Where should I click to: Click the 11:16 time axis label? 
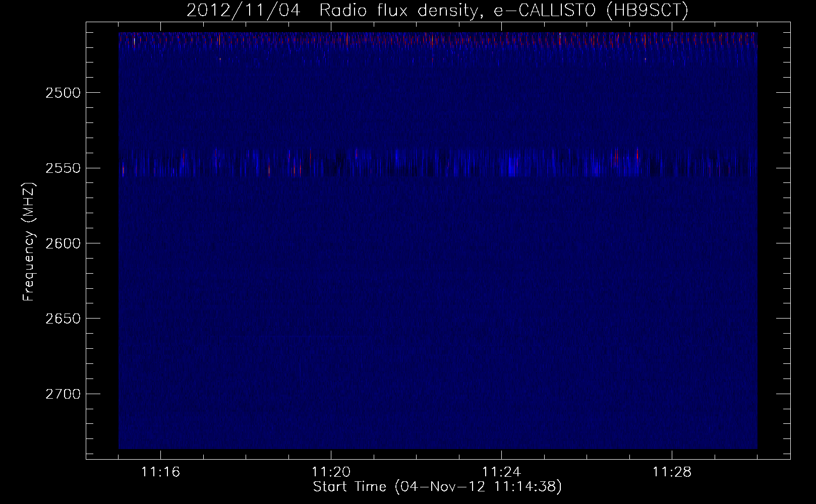coord(160,472)
